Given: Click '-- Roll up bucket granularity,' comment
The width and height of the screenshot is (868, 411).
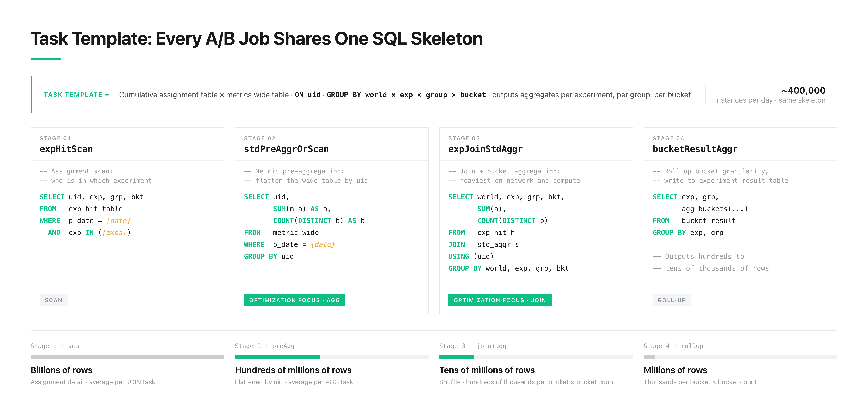Looking at the screenshot, I should tap(711, 171).
